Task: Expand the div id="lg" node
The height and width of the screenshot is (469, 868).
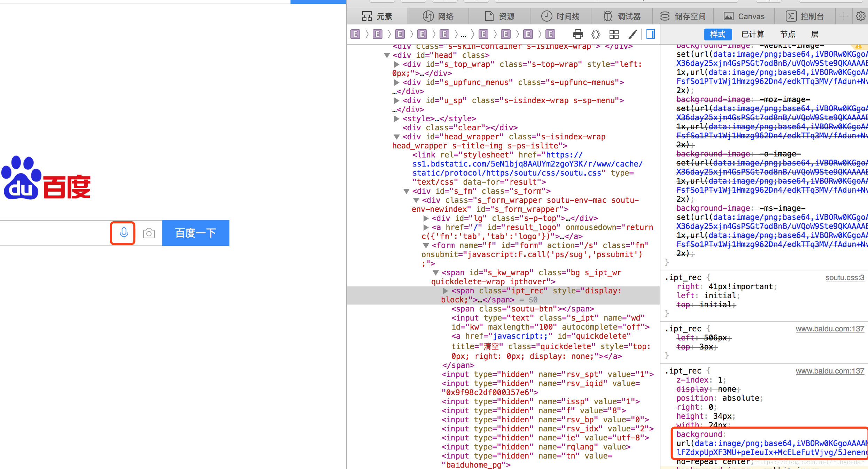Action: click(x=426, y=218)
